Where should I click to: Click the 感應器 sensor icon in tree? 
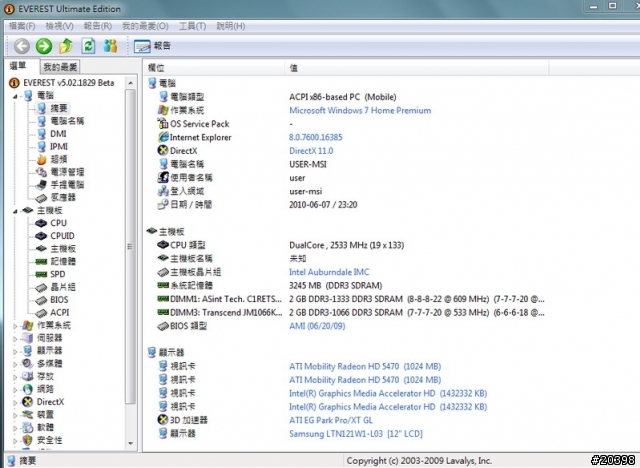(x=41, y=198)
